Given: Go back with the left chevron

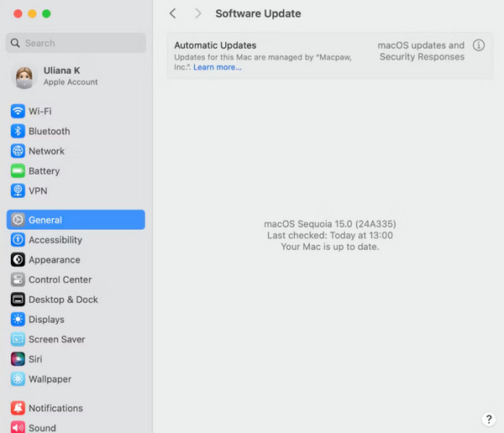Looking at the screenshot, I should tap(172, 13).
